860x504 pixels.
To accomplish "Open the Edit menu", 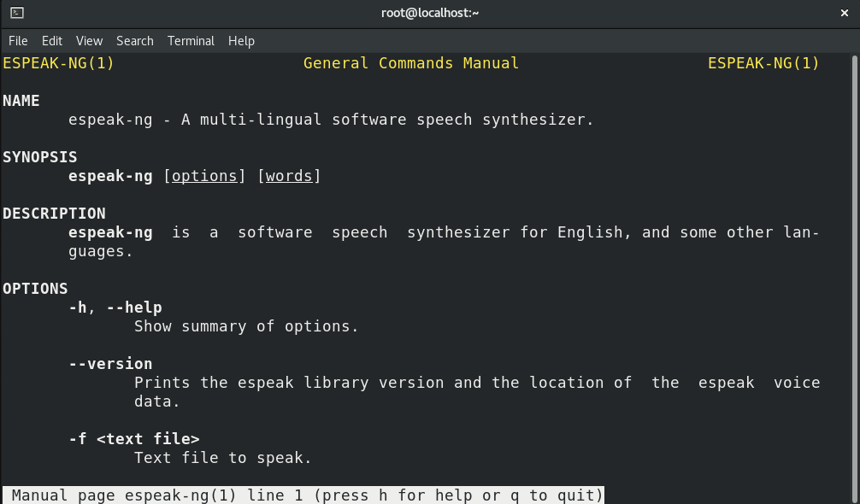I will tap(52, 40).
